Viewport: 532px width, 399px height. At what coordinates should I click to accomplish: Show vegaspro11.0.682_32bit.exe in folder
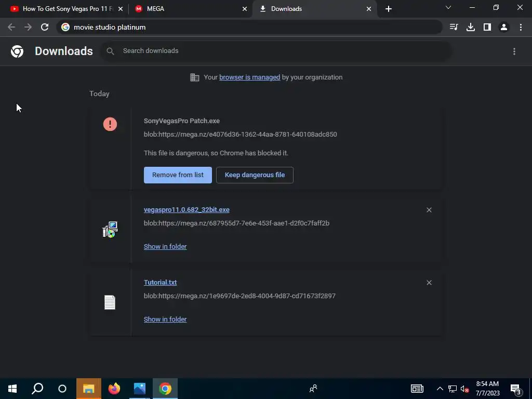[165, 247]
